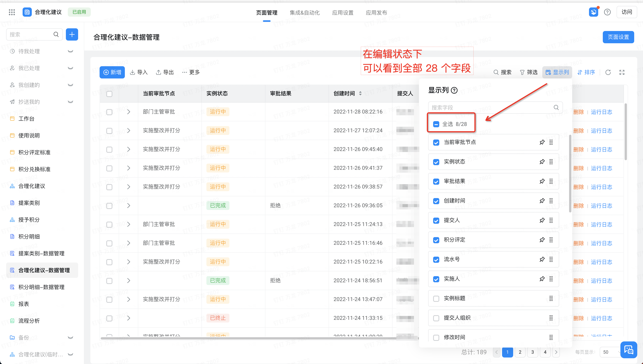This screenshot has width=643, height=364.
Task: Click drag handle for 修改时间 field
Action: point(551,337)
